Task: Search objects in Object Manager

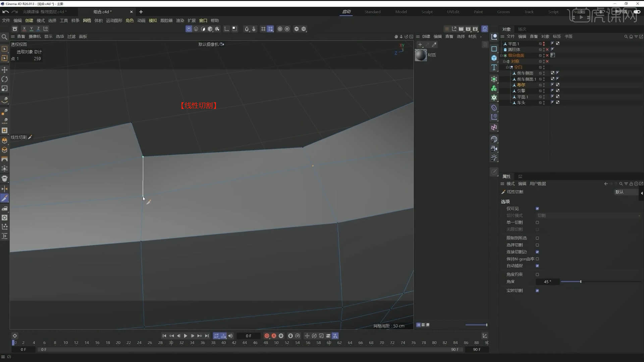Action: point(626,37)
